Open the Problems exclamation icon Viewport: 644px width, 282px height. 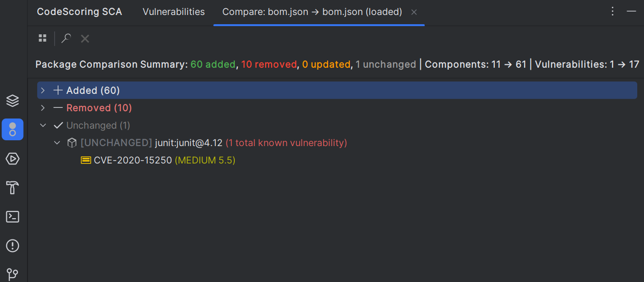tap(13, 246)
